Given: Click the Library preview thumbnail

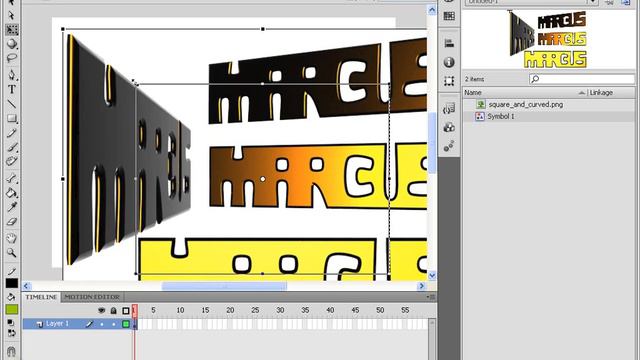Looking at the screenshot, I should tap(548, 39).
